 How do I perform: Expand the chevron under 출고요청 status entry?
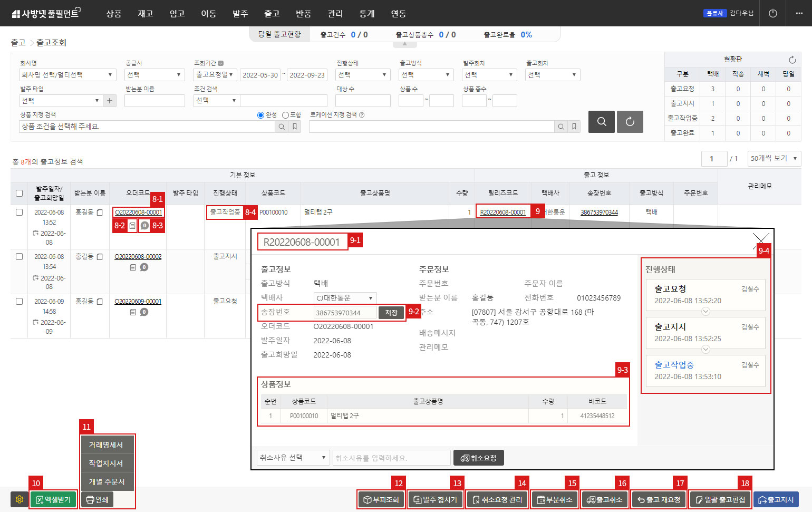[705, 311]
